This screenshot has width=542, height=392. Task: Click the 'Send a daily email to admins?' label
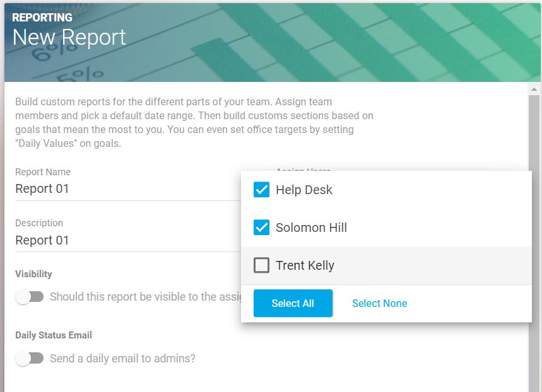coord(122,359)
